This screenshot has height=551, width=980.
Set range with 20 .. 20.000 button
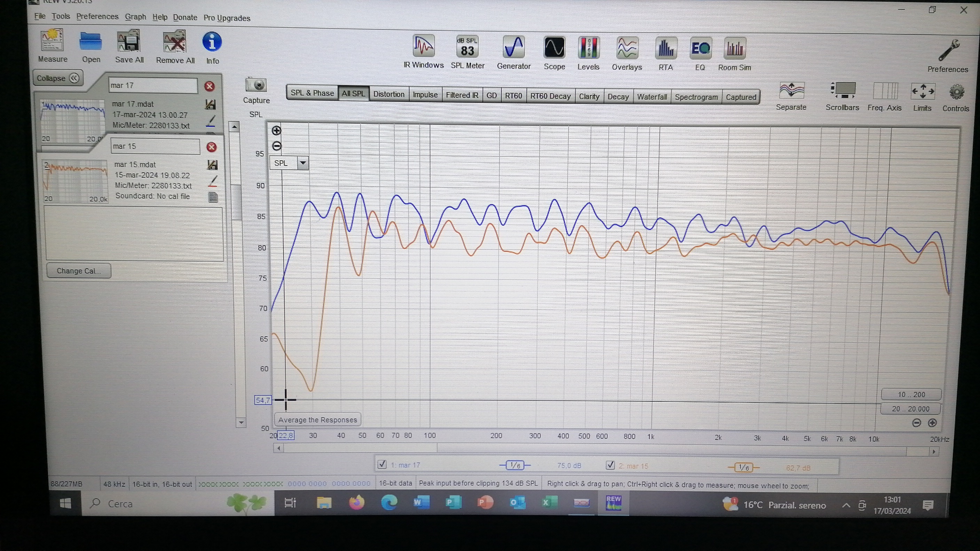[x=910, y=409]
